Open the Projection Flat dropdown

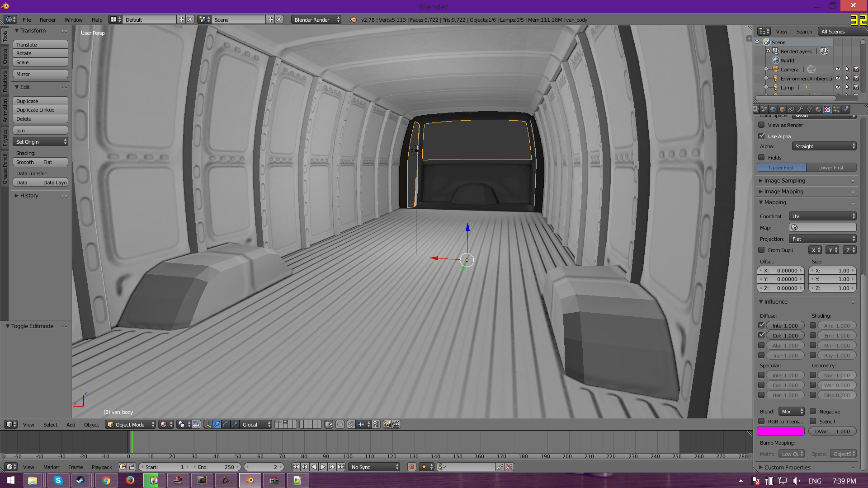[x=822, y=239]
